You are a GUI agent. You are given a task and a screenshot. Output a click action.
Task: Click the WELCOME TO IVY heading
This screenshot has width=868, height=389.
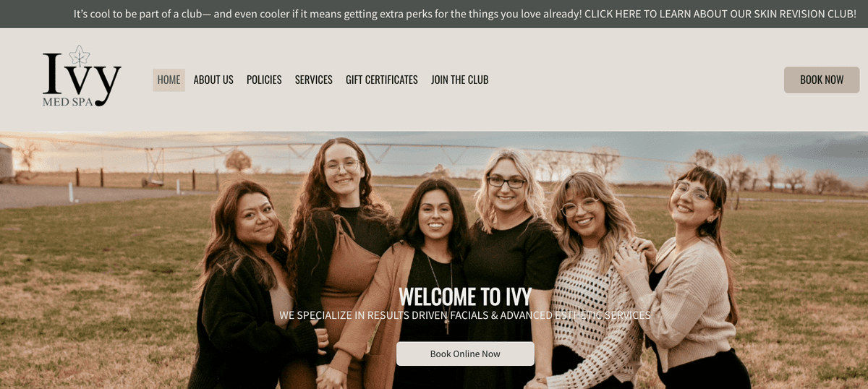pyautogui.click(x=465, y=296)
